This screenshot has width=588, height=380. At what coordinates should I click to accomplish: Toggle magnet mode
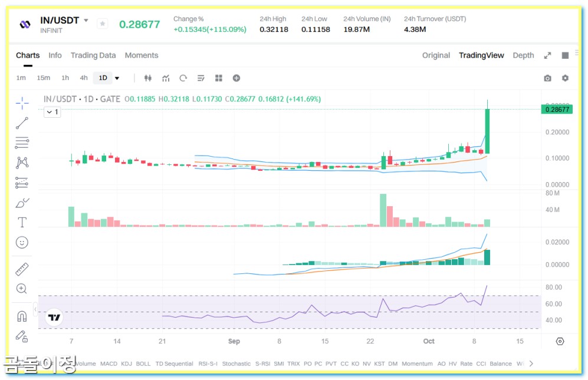point(22,316)
